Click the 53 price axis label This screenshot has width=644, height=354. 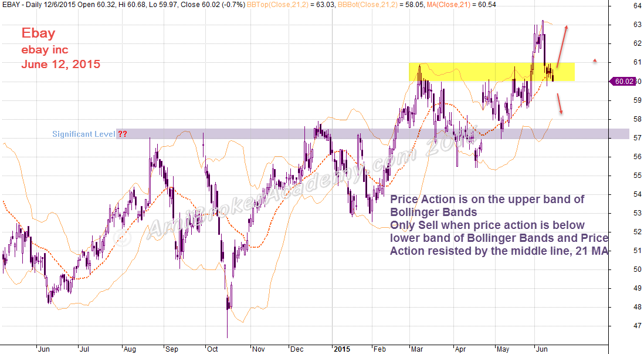638,213
